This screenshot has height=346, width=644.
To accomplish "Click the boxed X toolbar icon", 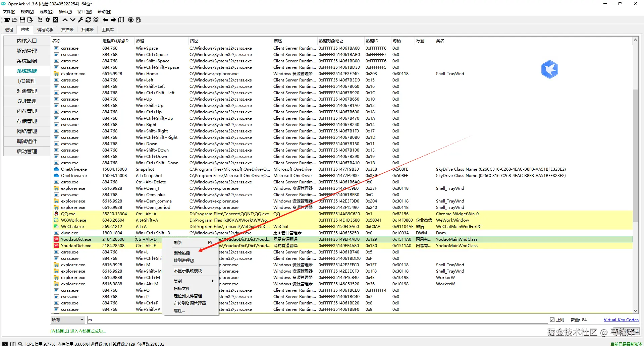I will coord(55,20).
